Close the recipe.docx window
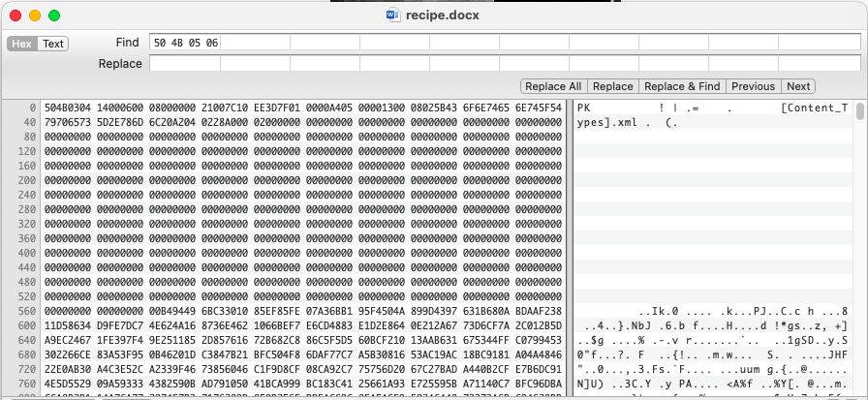 coord(15,15)
